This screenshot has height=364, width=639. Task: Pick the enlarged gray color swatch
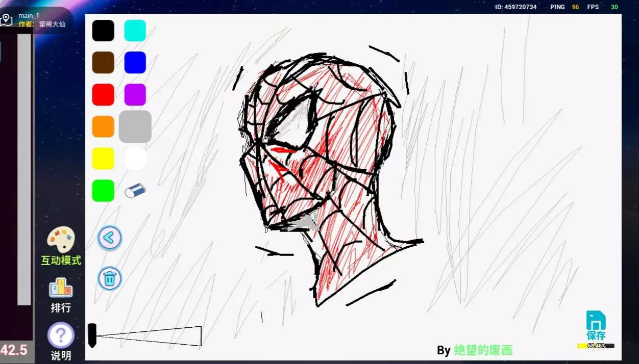(135, 126)
